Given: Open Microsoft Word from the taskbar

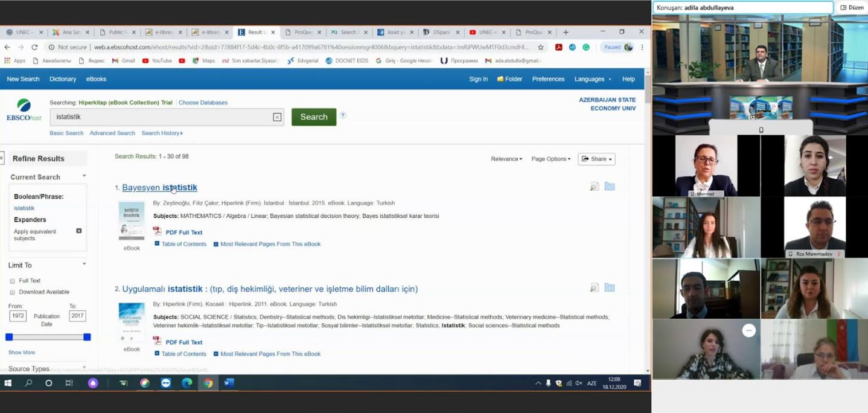Looking at the screenshot, I should coord(229,383).
